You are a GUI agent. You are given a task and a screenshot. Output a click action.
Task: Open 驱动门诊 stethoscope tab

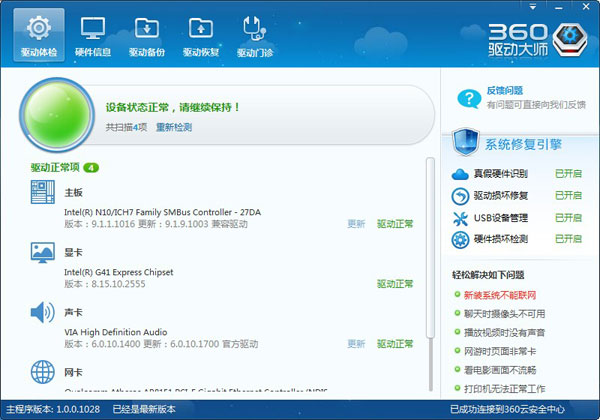click(x=255, y=35)
